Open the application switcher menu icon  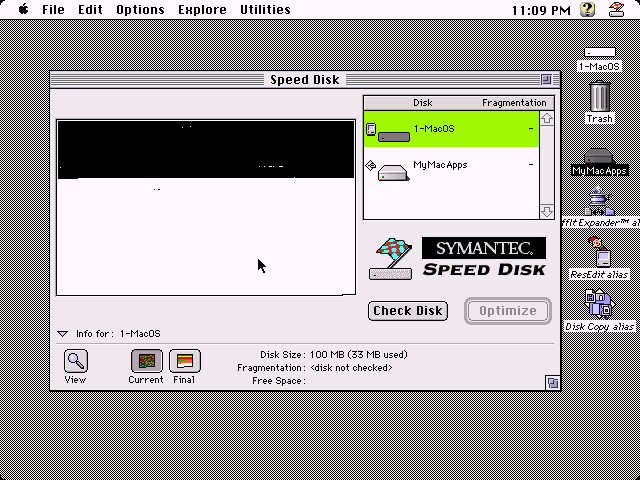pos(617,9)
